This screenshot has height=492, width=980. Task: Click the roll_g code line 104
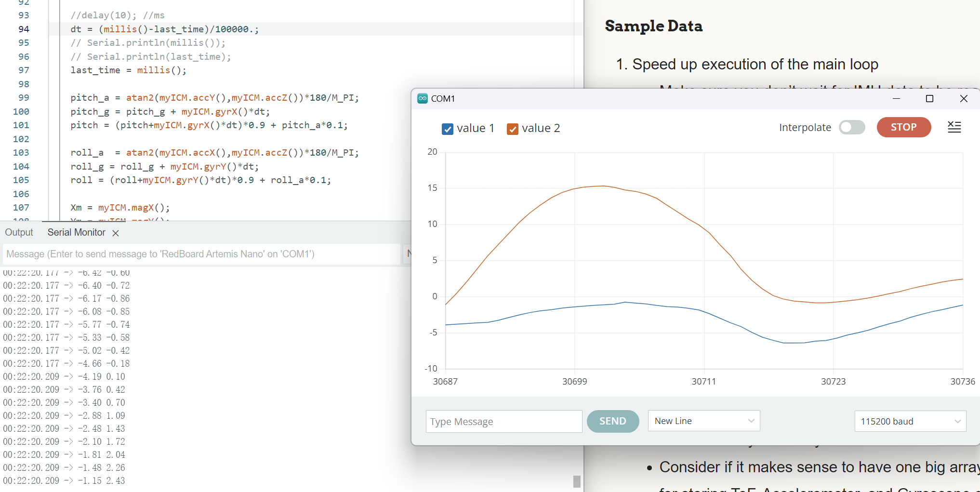pos(164,167)
